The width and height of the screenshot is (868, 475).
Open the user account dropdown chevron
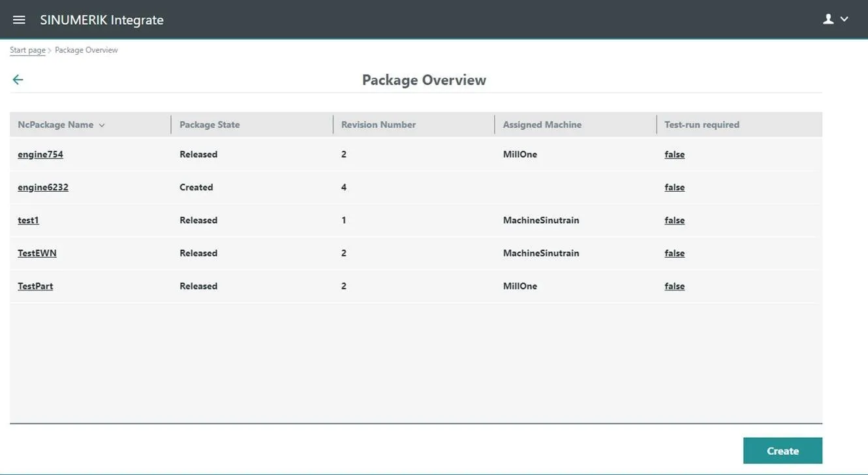(x=843, y=20)
